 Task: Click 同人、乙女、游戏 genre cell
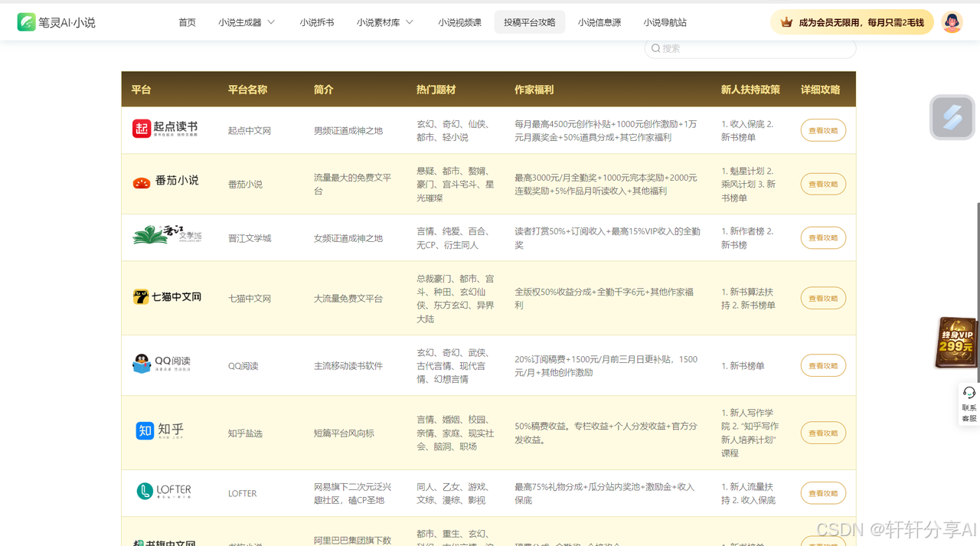click(x=452, y=493)
